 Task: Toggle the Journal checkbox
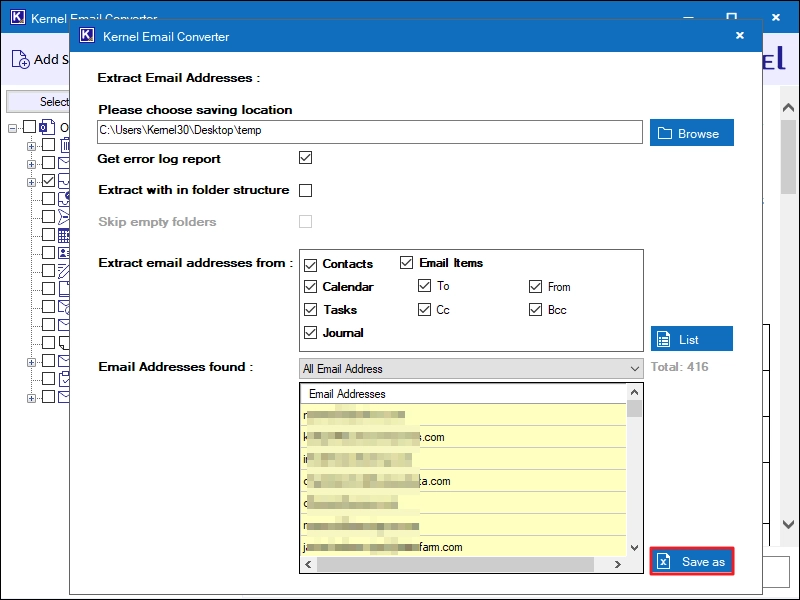[x=310, y=333]
